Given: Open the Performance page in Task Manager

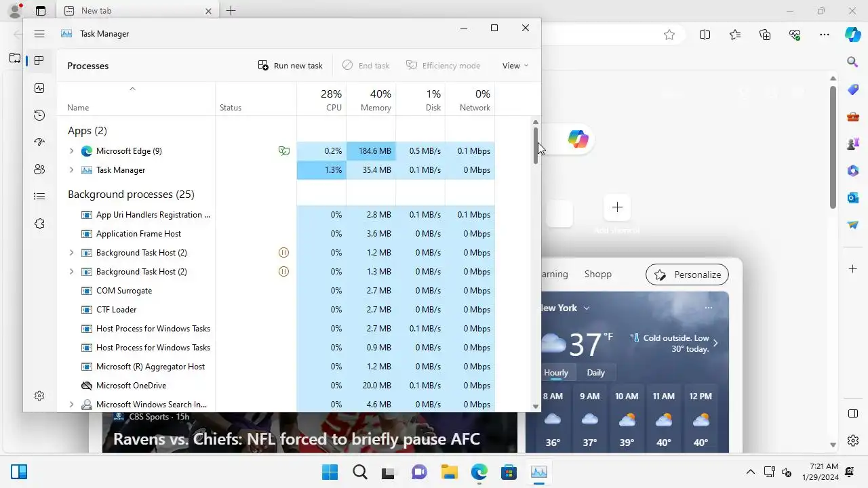Looking at the screenshot, I should [39, 88].
